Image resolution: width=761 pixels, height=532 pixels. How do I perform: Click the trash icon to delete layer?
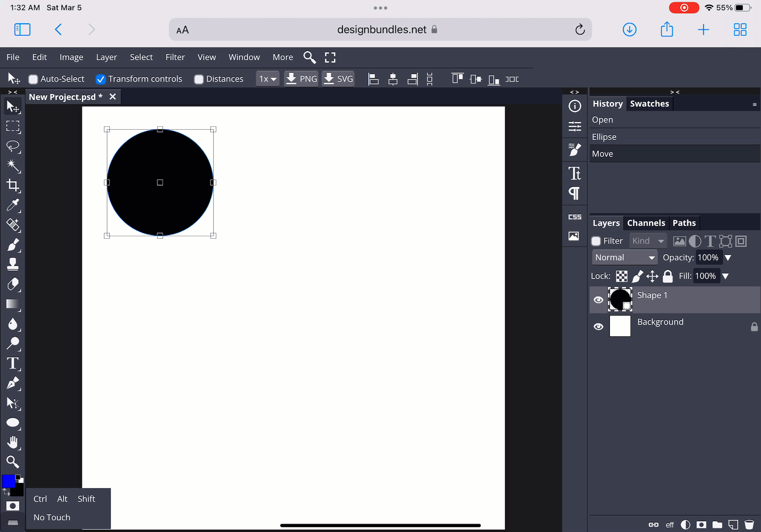(x=749, y=524)
